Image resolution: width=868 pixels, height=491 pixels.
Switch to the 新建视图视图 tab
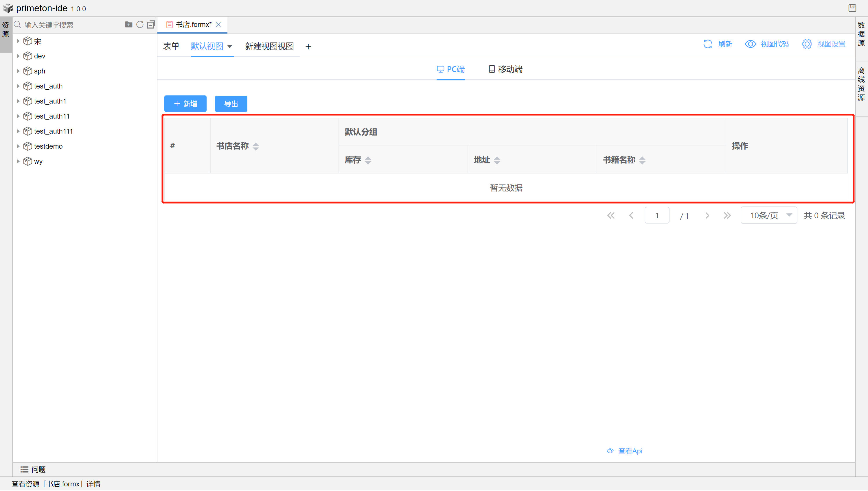[269, 46]
